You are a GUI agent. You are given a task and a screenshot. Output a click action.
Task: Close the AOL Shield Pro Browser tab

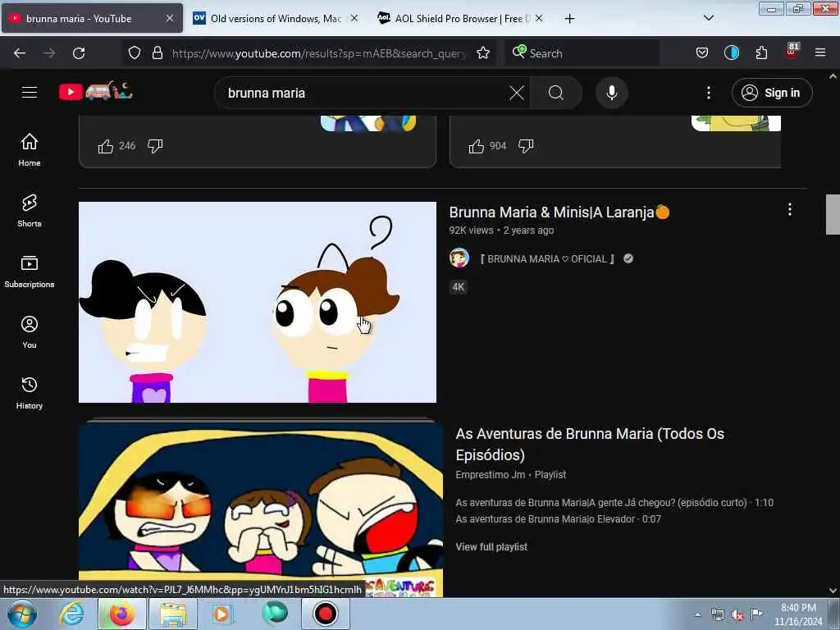tap(539, 18)
